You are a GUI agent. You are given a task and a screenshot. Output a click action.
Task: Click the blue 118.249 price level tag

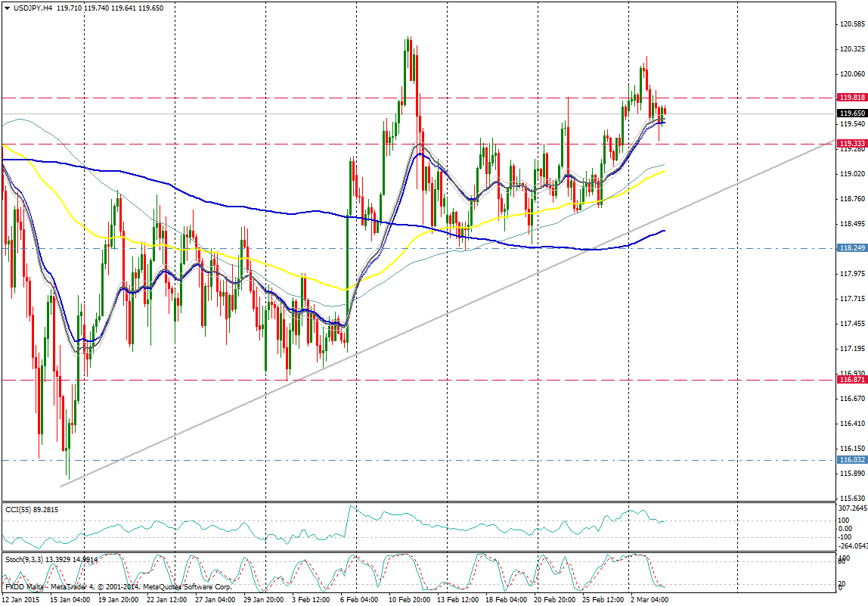coord(851,248)
